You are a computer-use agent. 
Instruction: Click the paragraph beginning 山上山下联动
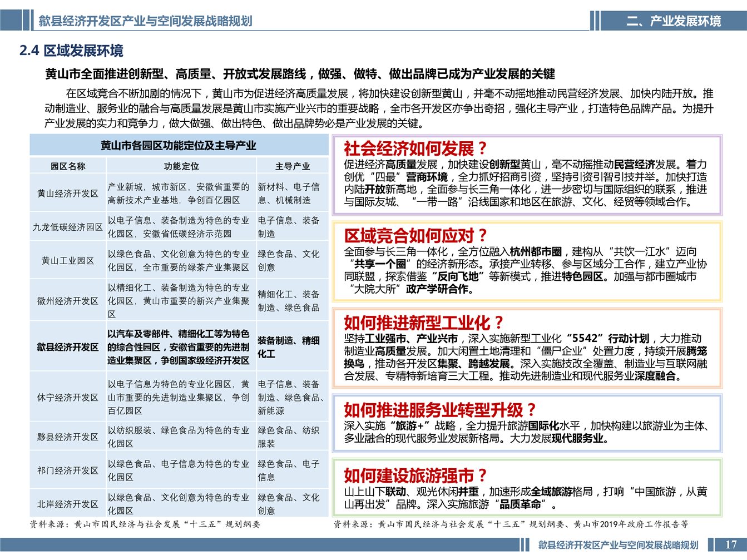pyautogui.click(x=526, y=498)
